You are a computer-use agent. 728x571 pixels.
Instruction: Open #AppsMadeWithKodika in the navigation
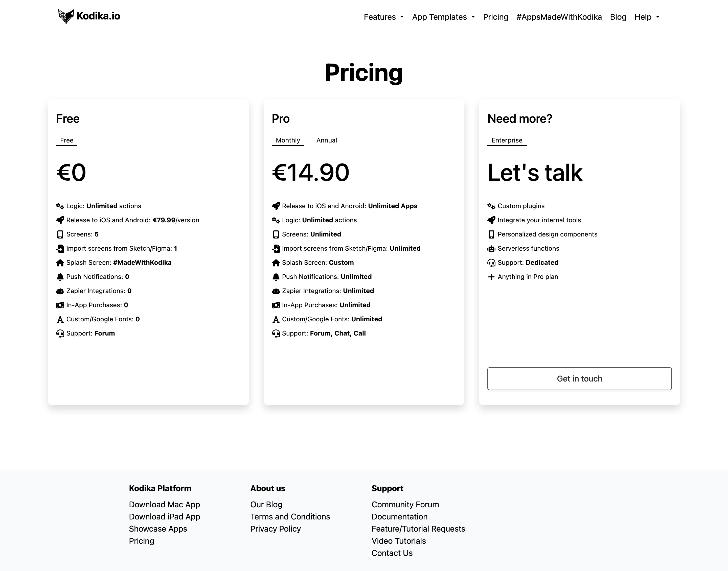(559, 17)
